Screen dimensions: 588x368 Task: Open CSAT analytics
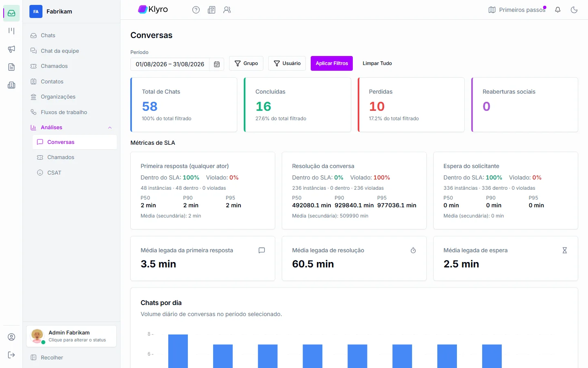point(75,173)
